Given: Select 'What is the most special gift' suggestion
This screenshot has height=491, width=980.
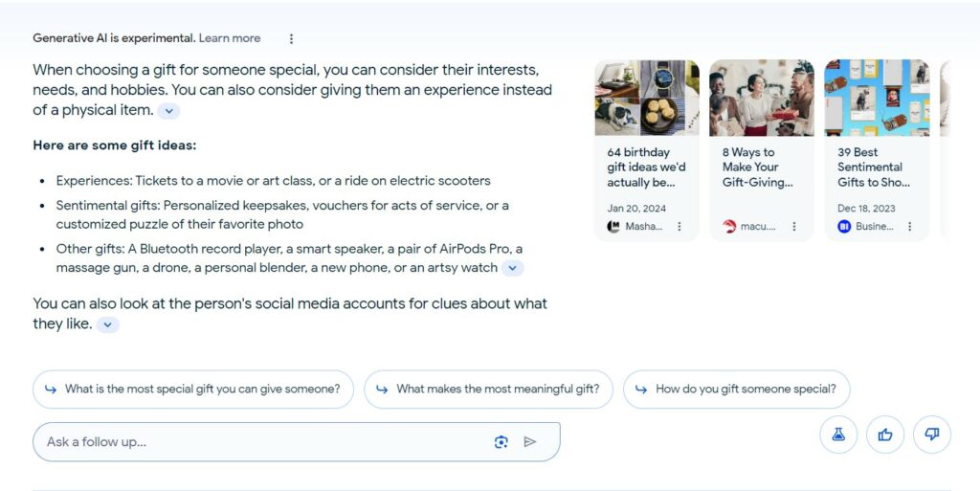Looking at the screenshot, I should (193, 390).
